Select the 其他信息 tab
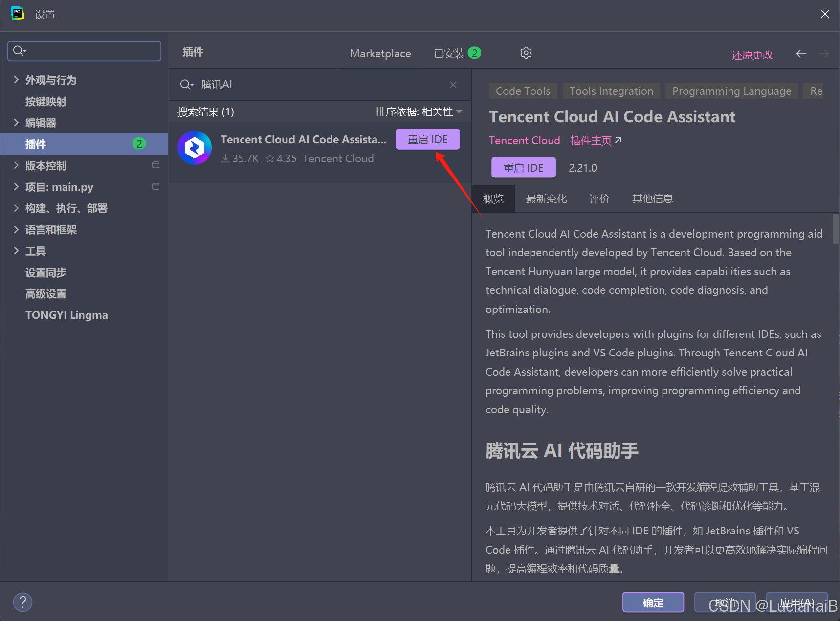 click(x=652, y=199)
